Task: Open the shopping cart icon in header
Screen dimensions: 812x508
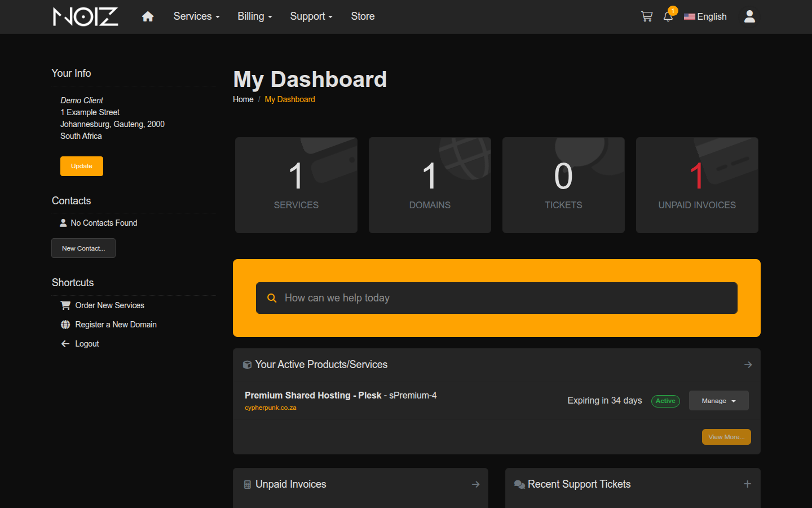Action: [x=647, y=16]
